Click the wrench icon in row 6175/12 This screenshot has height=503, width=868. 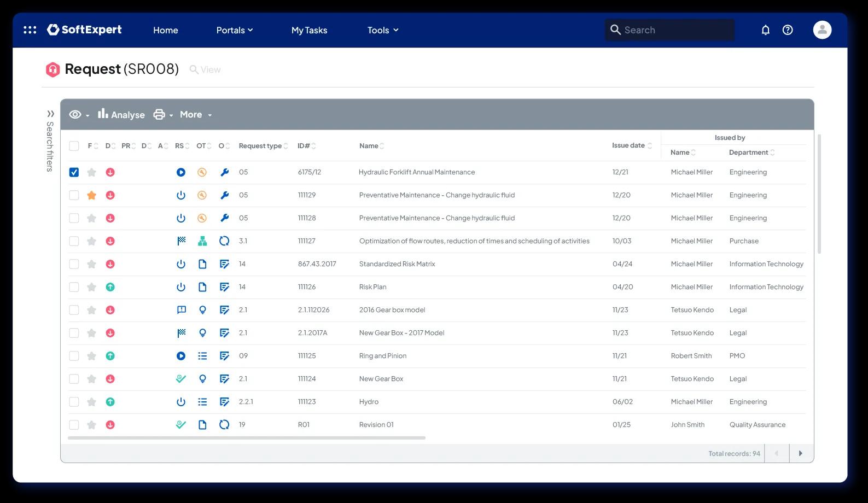[x=224, y=172]
